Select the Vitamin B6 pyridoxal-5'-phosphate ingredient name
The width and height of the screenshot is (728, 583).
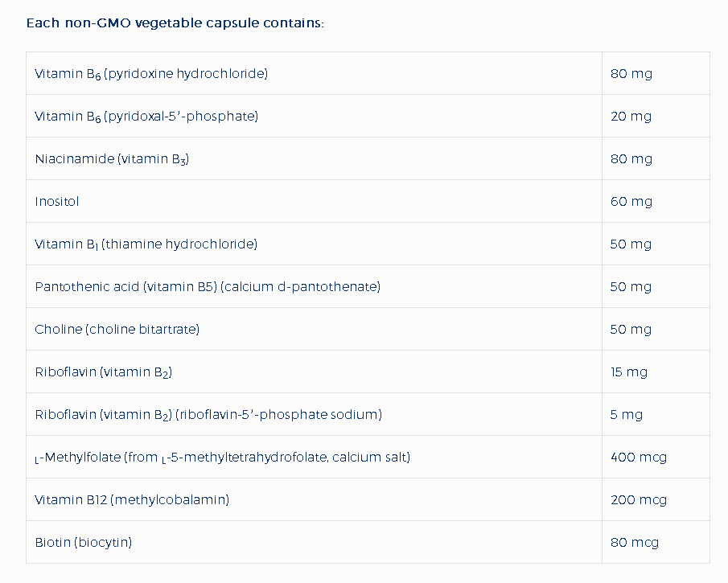[146, 117]
